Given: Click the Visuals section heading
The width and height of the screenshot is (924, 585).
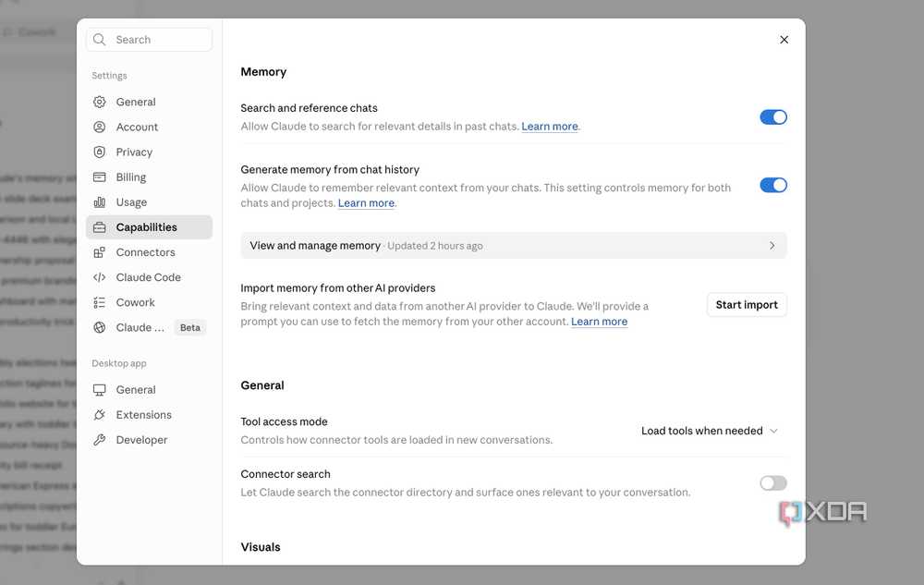Looking at the screenshot, I should (x=261, y=547).
